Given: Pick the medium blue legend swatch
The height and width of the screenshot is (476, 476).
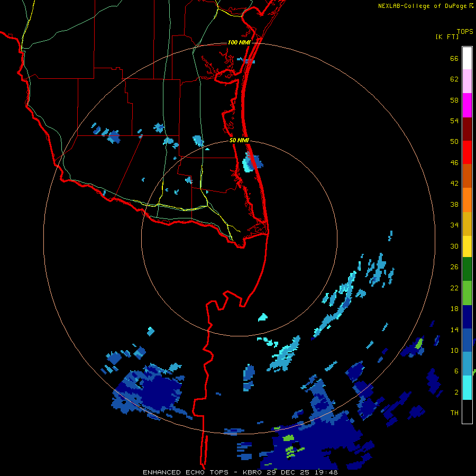Looking at the screenshot, I should (467, 340).
